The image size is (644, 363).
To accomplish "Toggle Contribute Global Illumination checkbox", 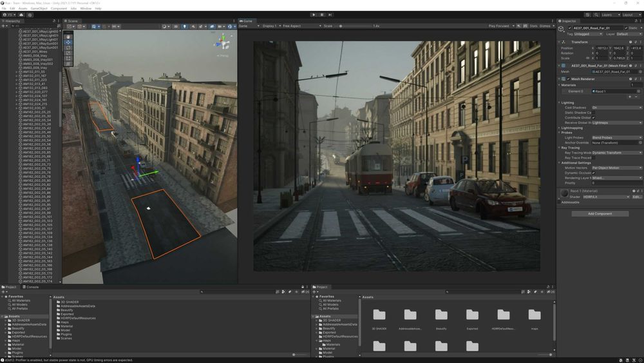I will (594, 117).
